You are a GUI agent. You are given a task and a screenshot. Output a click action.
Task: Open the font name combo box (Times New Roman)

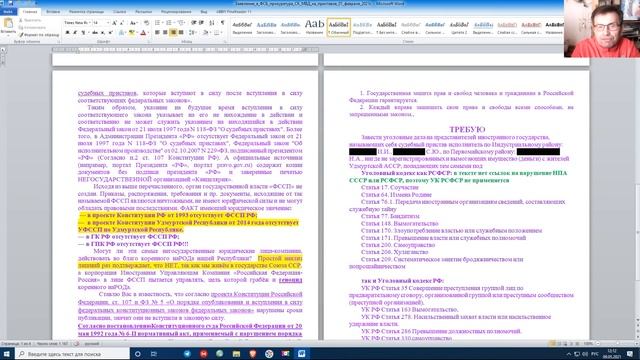pos(78,23)
